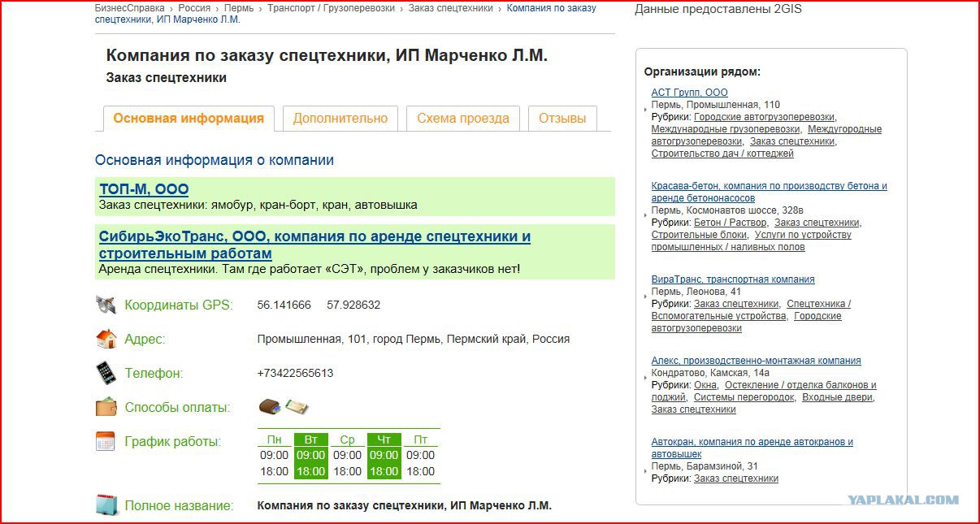980x524 pixels.
Task: Click the book icon beside Полное название
Action: tap(106, 505)
